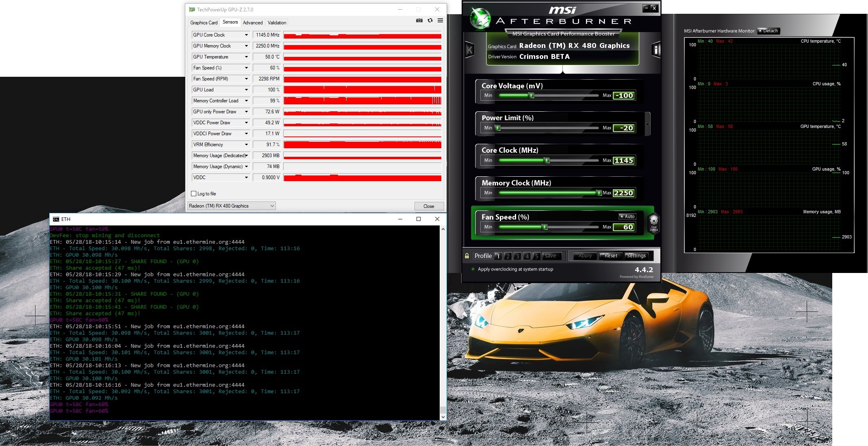Click the Detach button on Hardware Monitor
The height and width of the screenshot is (446, 868).
[x=768, y=31]
